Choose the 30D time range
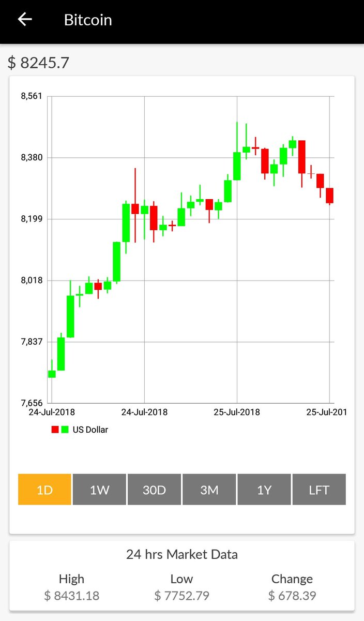The width and height of the screenshot is (364, 621). pos(154,490)
